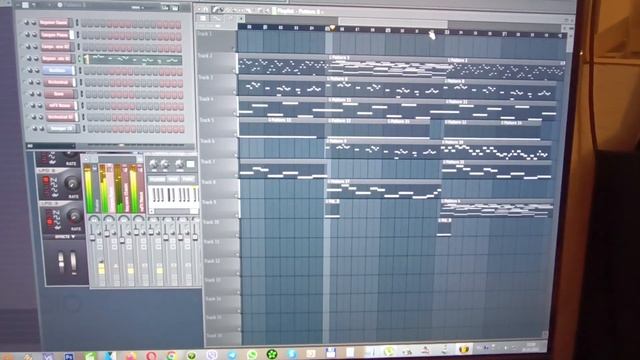Click the fifth mixer track fader
The width and height of the screenshot is (640, 360).
click(151, 232)
